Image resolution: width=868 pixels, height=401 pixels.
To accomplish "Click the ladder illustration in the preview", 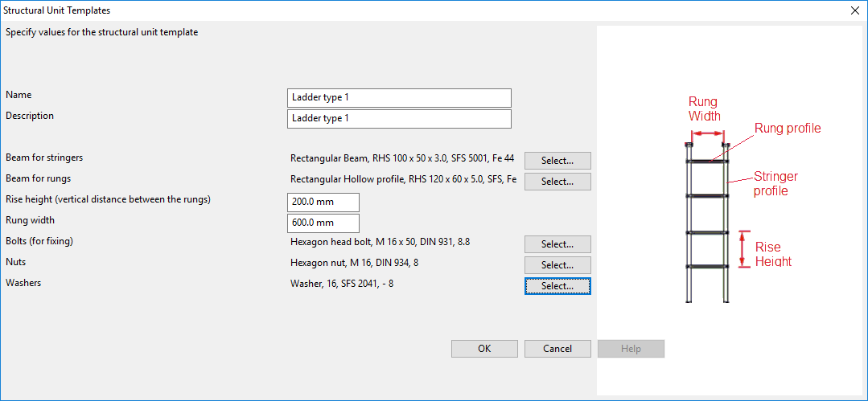I will coord(707,225).
